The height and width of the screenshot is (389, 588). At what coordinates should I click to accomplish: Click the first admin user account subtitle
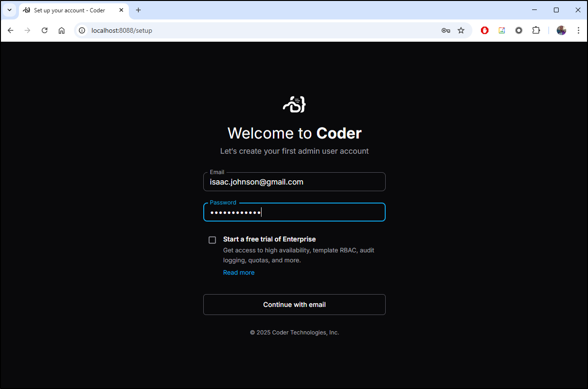[x=294, y=151]
